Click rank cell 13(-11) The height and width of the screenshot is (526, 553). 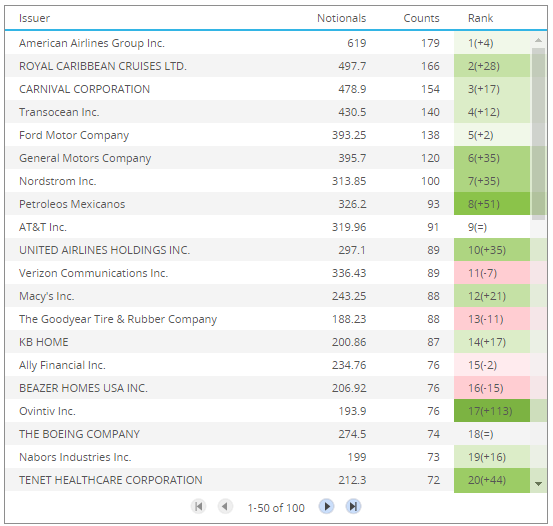[492, 319]
